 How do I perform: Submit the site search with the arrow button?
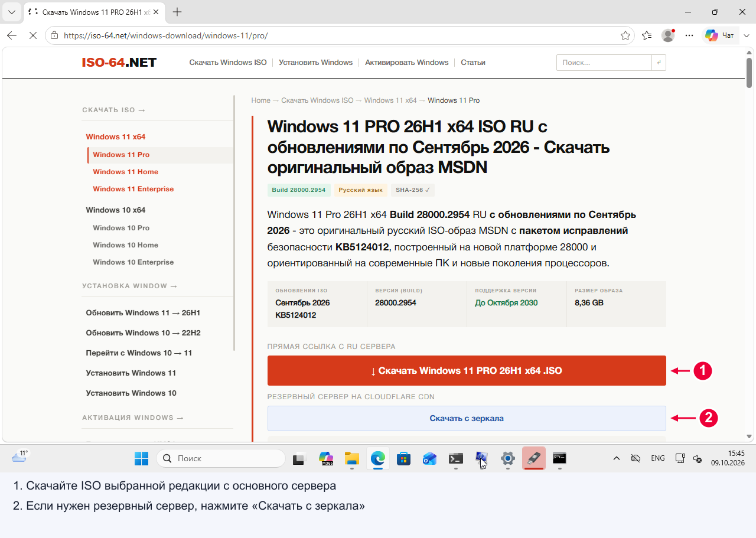coord(659,63)
